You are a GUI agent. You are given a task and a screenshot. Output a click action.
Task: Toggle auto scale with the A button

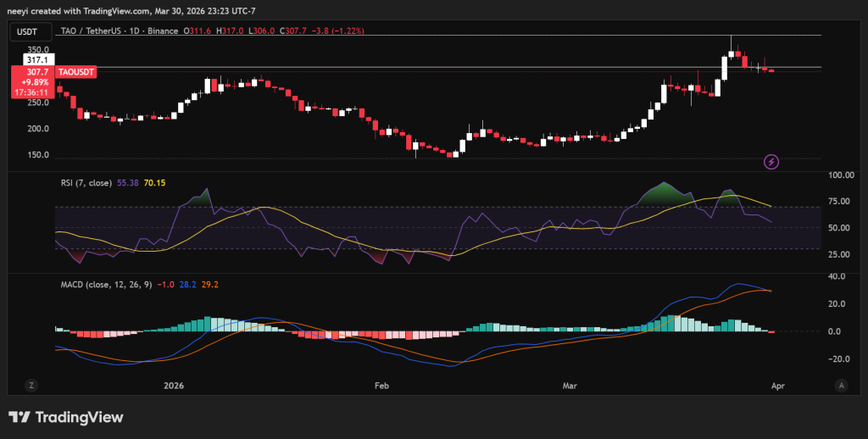click(840, 385)
